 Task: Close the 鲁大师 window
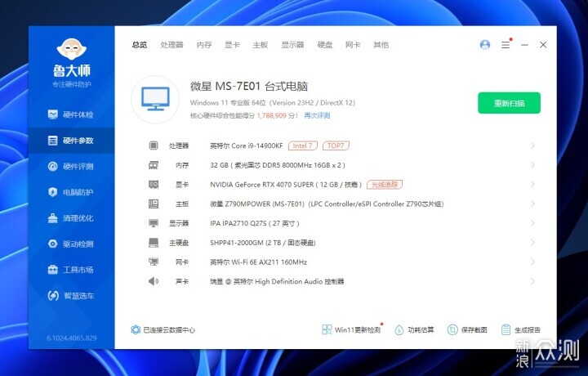pos(543,45)
